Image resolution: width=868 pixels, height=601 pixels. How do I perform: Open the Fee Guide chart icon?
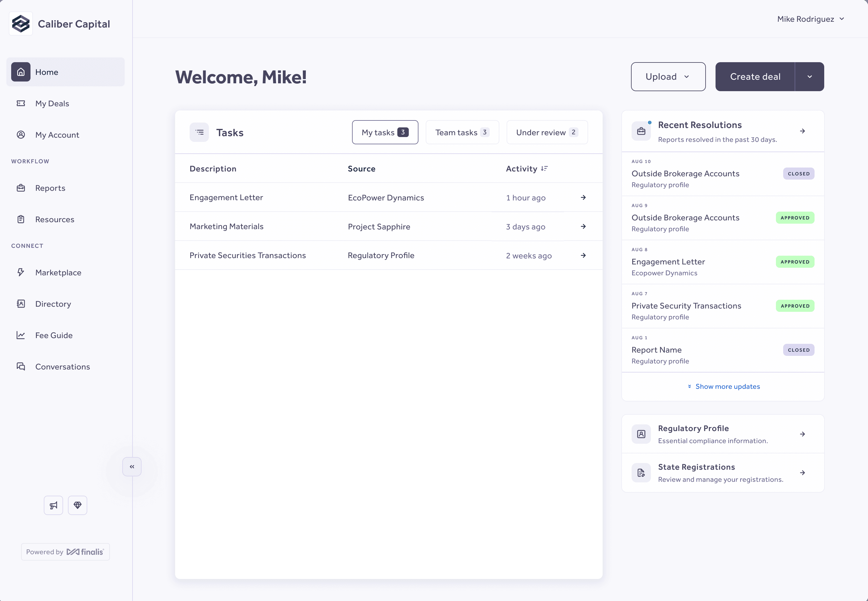point(21,335)
